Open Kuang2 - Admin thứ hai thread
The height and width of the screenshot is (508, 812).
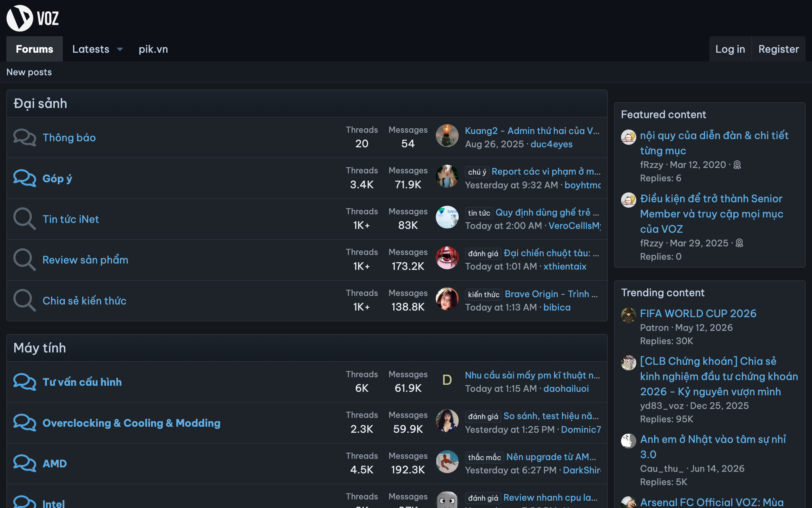(x=532, y=131)
